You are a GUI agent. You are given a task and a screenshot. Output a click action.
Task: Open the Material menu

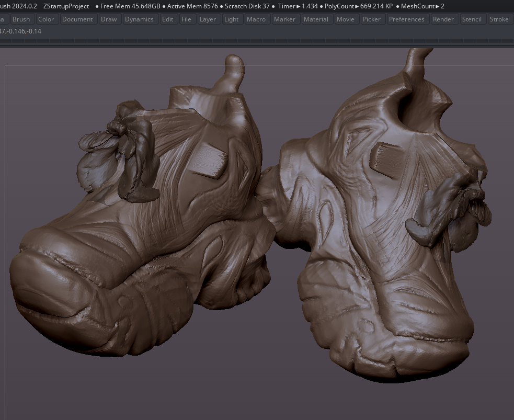point(316,19)
